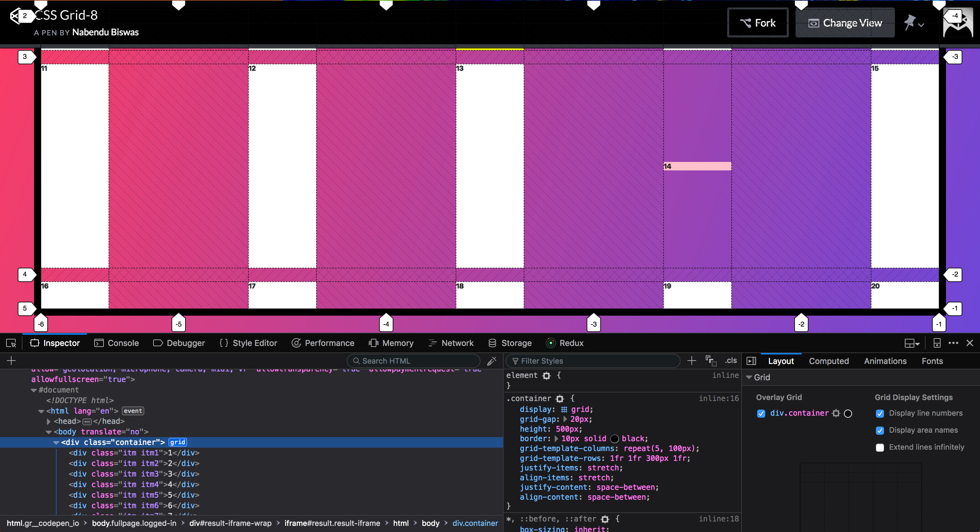Focus the Search HTML field
Image resolution: width=980 pixels, height=532 pixels.
click(413, 361)
